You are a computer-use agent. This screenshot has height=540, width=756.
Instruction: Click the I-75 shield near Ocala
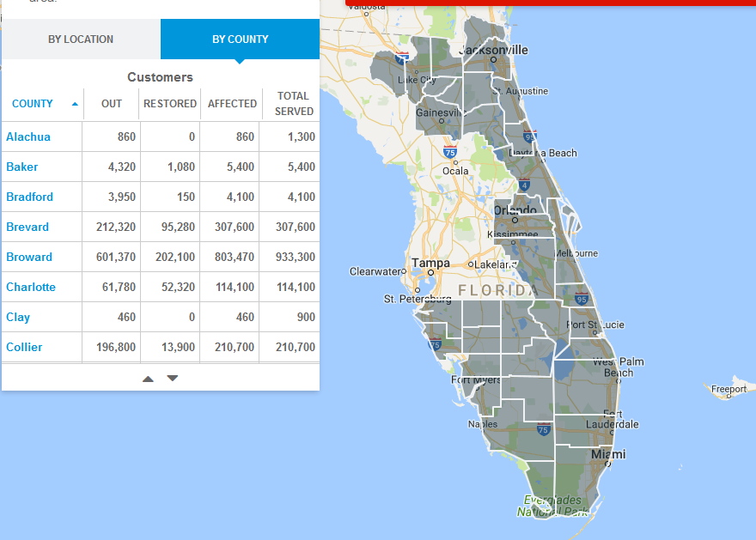click(x=450, y=152)
